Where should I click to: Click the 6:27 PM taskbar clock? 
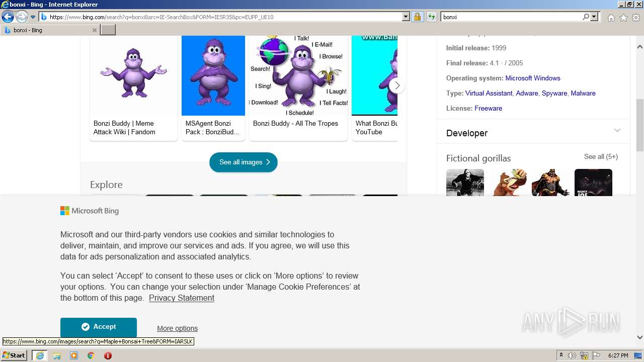(618, 355)
